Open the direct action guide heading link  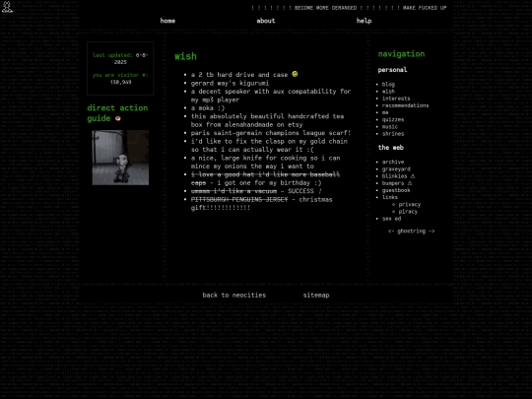(x=117, y=113)
